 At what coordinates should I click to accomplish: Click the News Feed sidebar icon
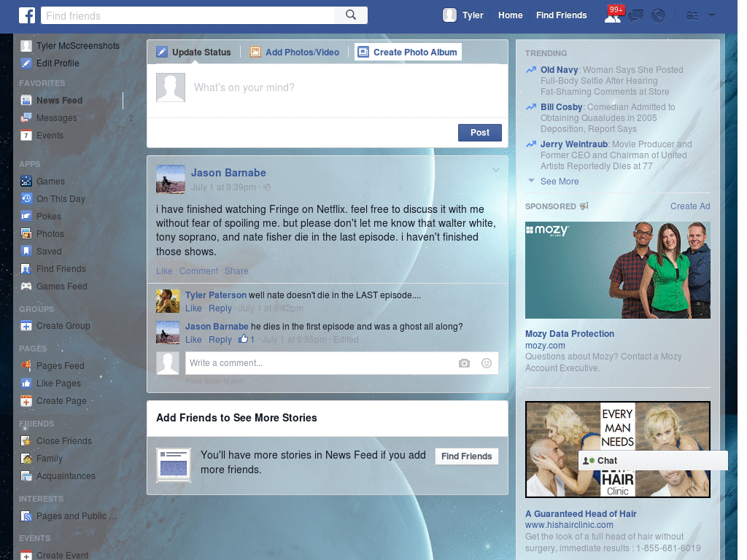(x=26, y=101)
